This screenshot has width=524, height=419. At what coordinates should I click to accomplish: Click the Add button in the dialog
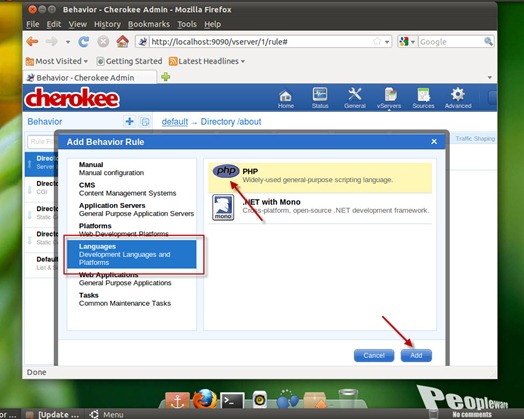[416, 356]
